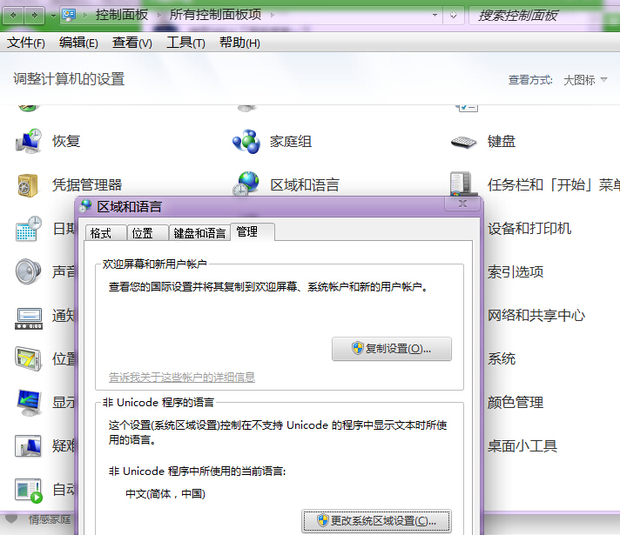620x535 pixels.
Task: Click the globe icon in dialog title bar
Action: click(85, 206)
